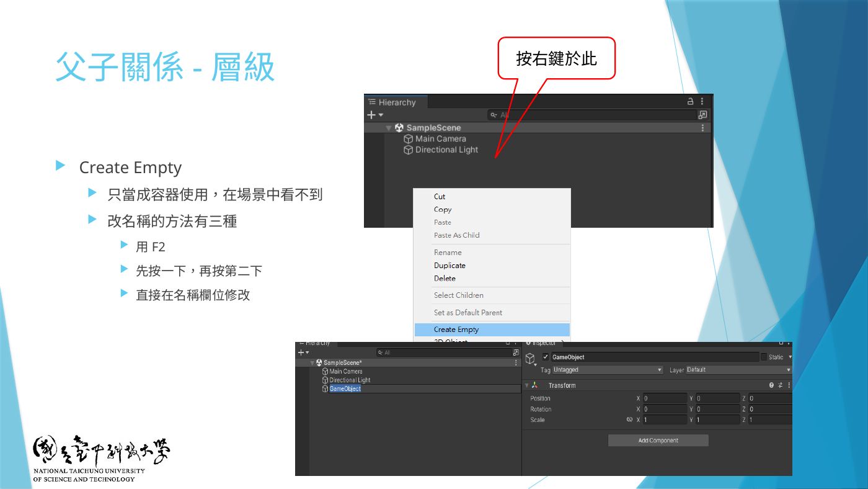Click Position X value field
The height and width of the screenshot is (489, 868).
665,398
